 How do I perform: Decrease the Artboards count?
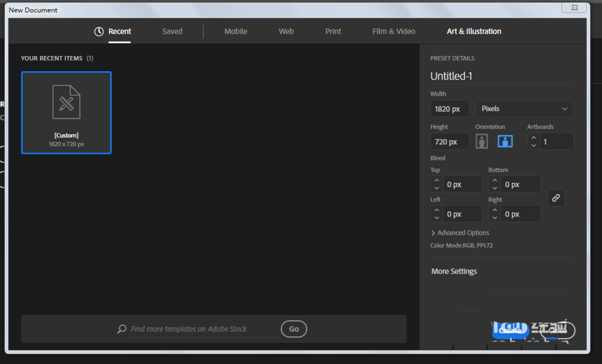[533, 146]
